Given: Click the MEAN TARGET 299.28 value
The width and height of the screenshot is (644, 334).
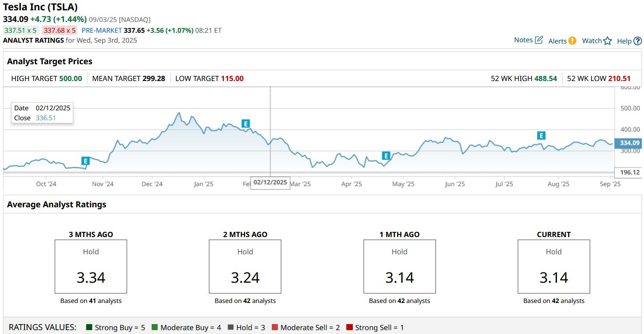Looking at the screenshot, I should [x=154, y=78].
